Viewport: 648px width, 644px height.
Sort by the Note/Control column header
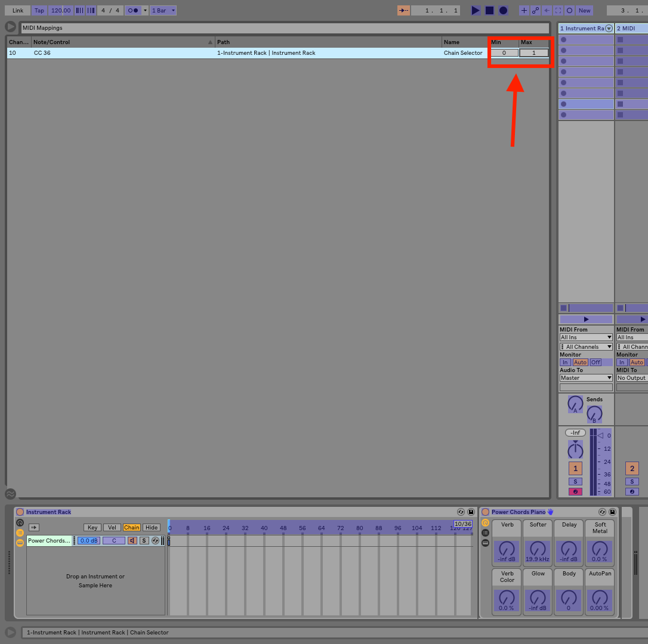(123, 42)
